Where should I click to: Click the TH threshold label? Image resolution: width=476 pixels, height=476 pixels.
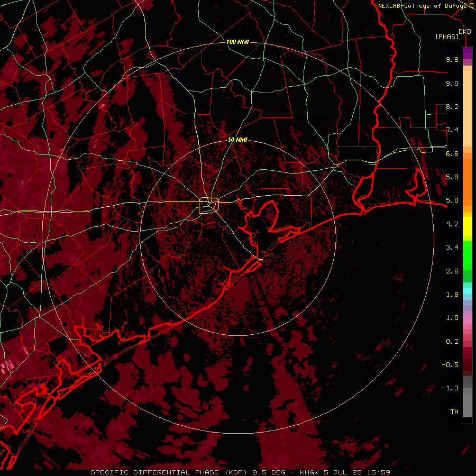(454, 412)
